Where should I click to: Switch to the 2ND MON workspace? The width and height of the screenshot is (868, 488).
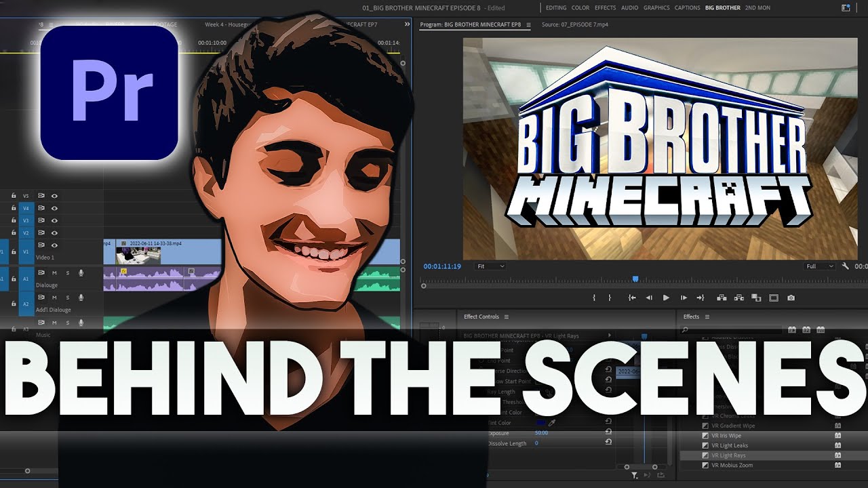(757, 7)
